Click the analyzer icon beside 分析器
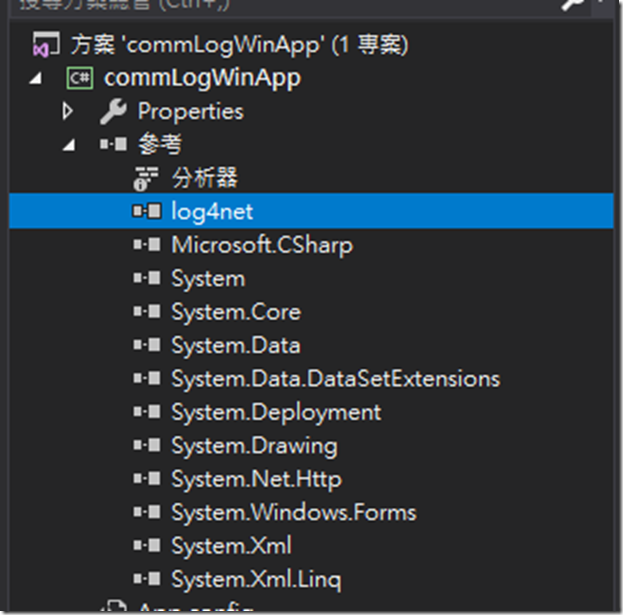This screenshot has width=623, height=615. point(146,179)
